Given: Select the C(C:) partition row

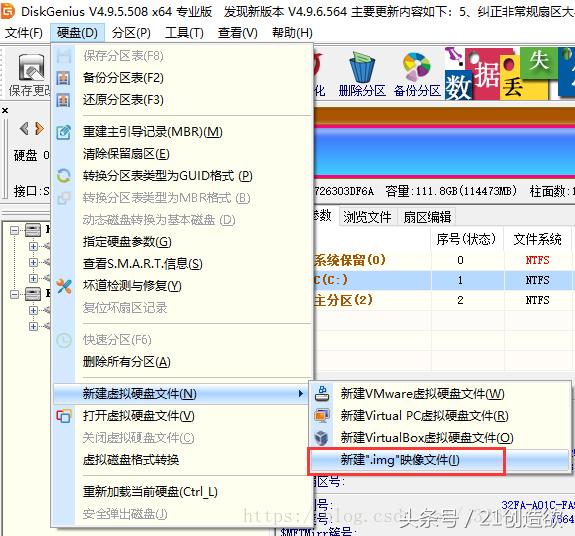Looking at the screenshot, I should click(444, 280).
